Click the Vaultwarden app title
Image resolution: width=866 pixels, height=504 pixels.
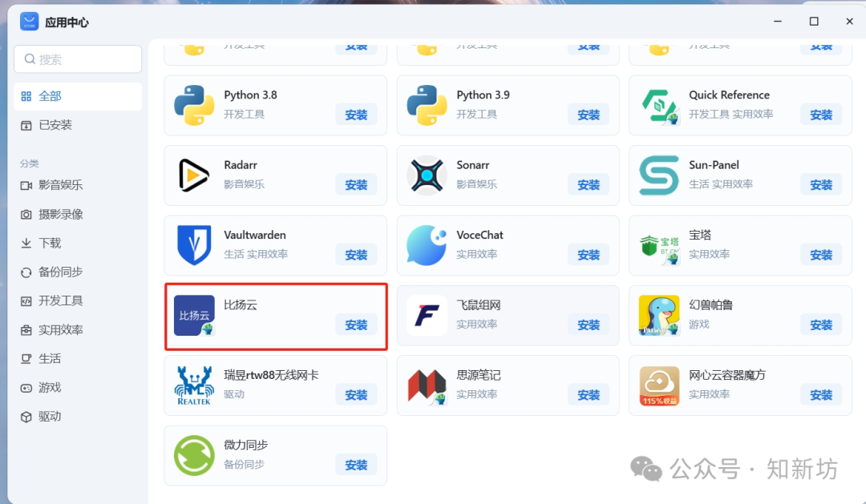pyautogui.click(x=255, y=235)
